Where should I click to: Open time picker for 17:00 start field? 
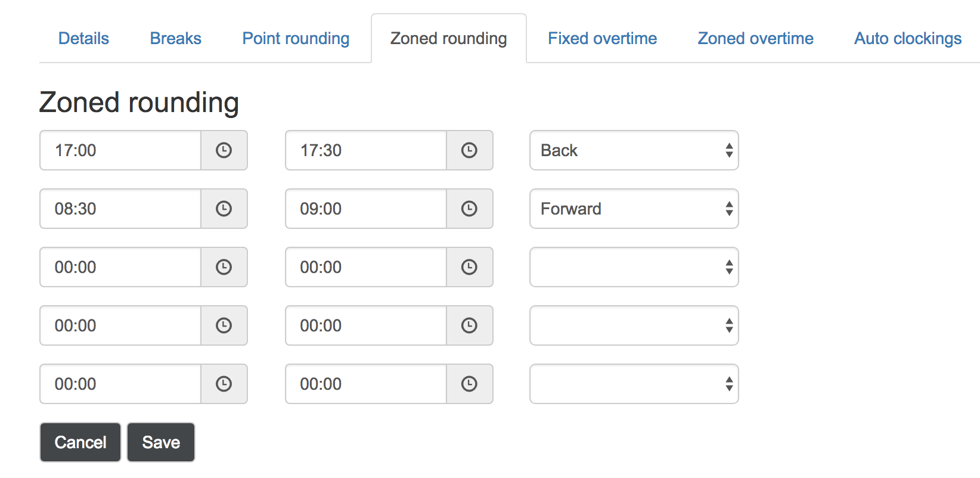(224, 150)
